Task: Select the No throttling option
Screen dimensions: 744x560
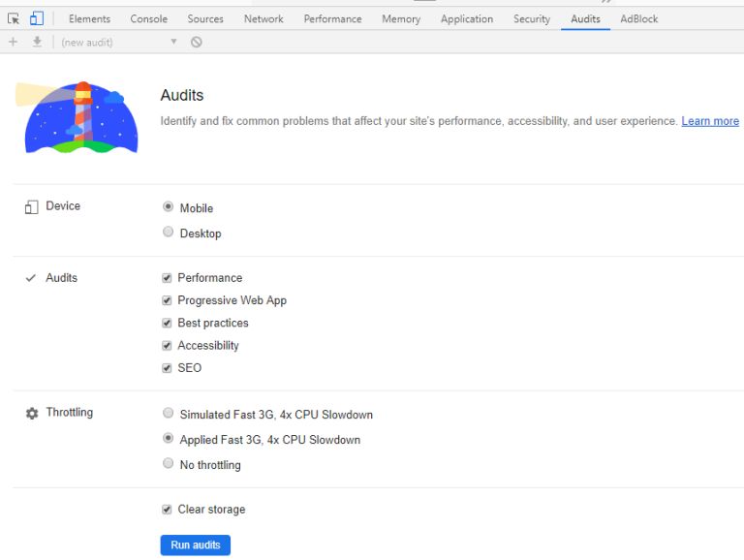Action: pyautogui.click(x=168, y=463)
